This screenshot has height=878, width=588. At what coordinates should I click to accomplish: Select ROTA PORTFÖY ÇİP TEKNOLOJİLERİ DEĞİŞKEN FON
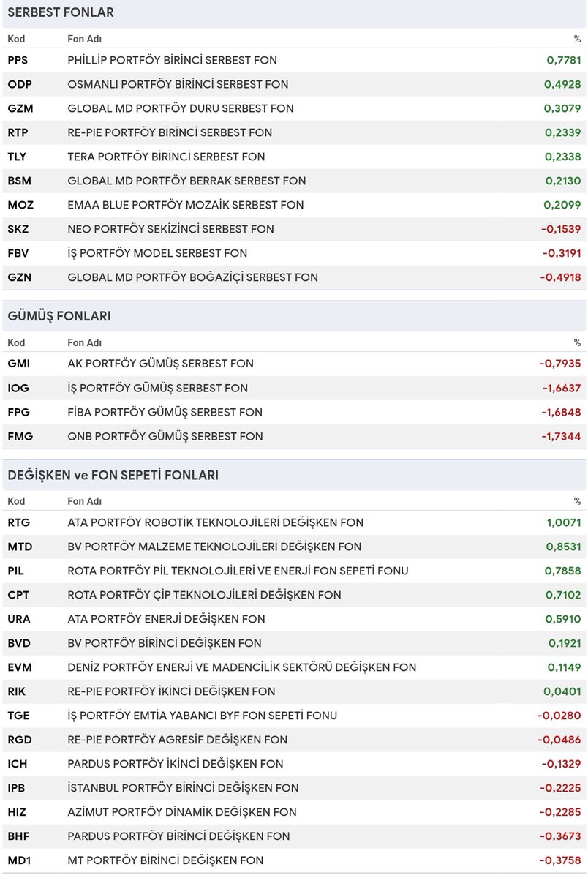tap(204, 595)
